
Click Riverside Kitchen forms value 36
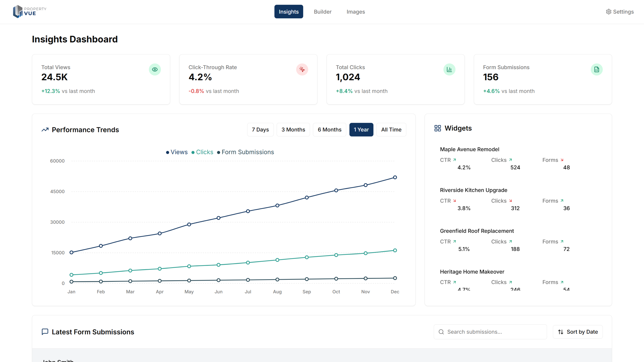tap(566, 208)
